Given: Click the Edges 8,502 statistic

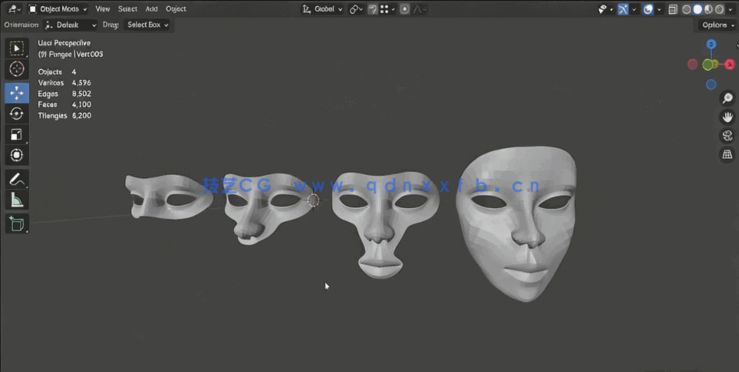Looking at the screenshot, I should tap(65, 94).
